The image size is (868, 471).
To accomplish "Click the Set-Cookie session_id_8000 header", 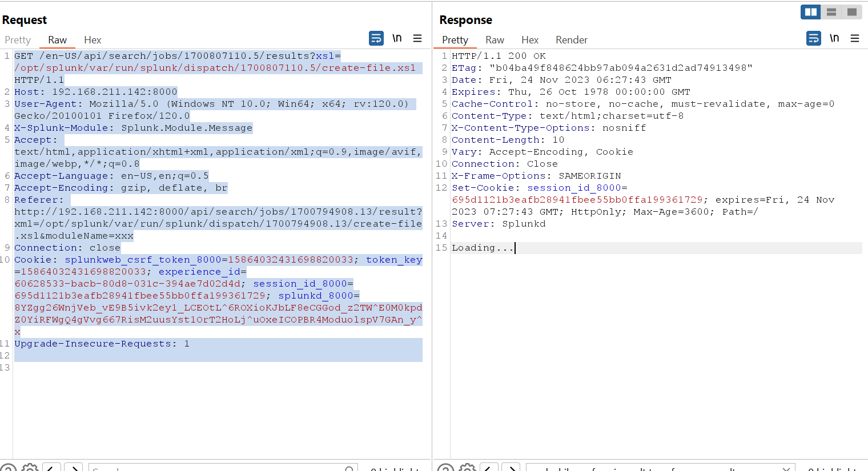I will pyautogui.click(x=540, y=188).
